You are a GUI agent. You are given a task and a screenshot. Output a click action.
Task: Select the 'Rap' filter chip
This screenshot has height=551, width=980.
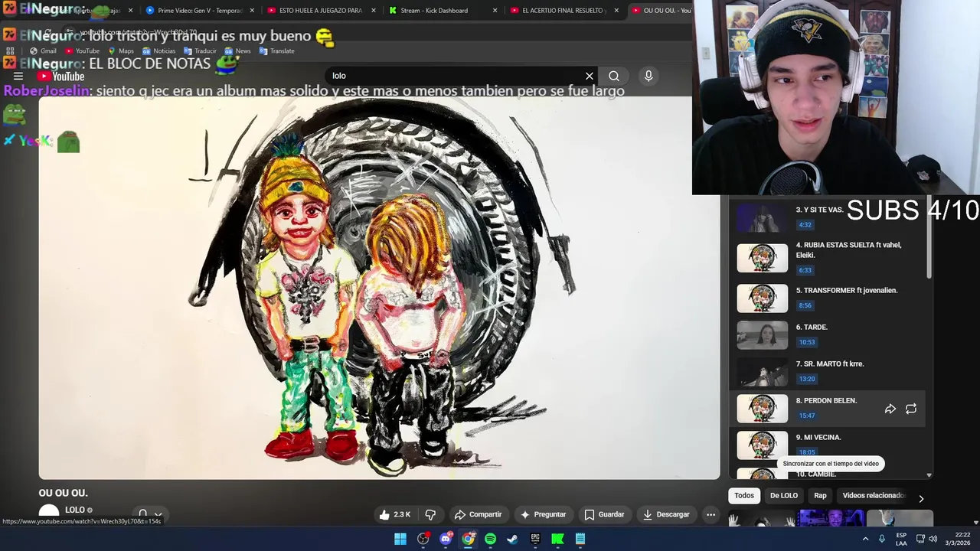point(820,496)
